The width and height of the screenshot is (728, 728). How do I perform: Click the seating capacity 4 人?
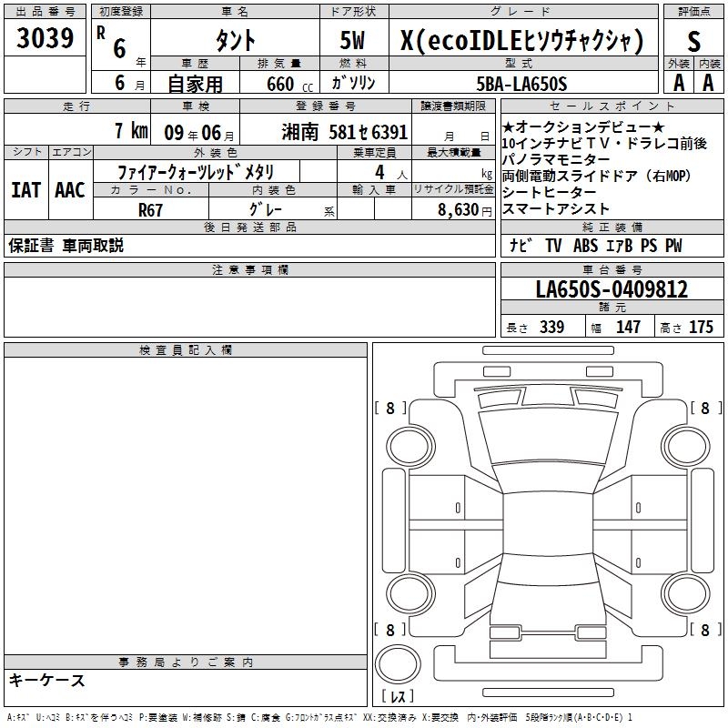390,173
